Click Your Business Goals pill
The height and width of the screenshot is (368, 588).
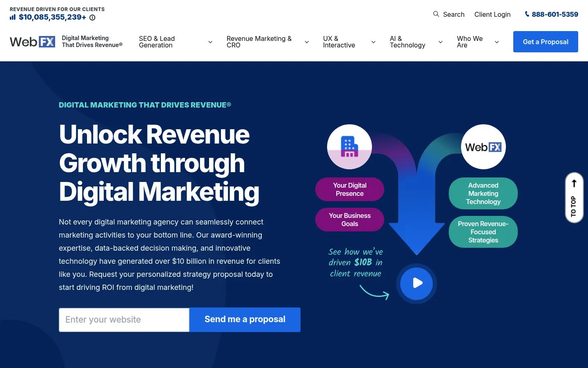pos(350,220)
